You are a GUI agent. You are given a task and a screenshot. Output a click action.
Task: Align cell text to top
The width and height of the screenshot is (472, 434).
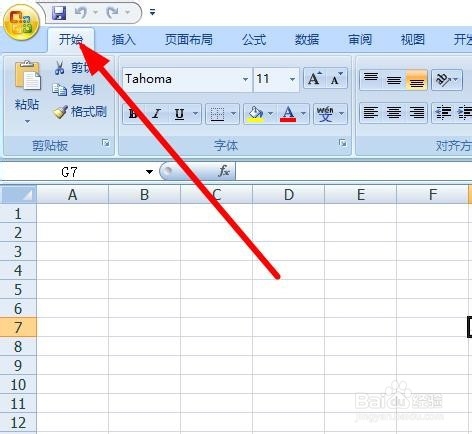click(371, 80)
